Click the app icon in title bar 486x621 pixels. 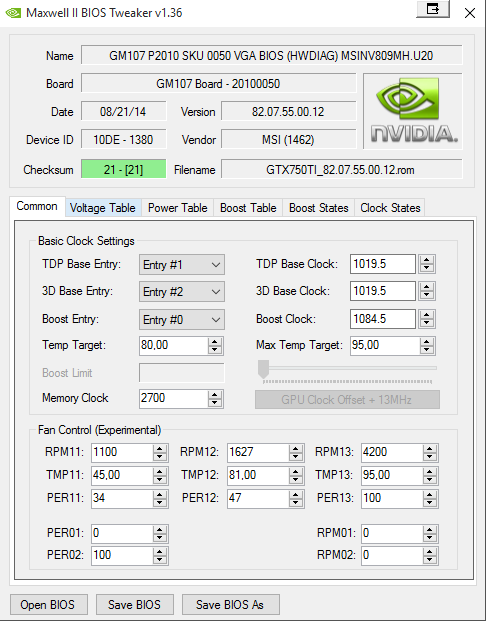coord(13,13)
